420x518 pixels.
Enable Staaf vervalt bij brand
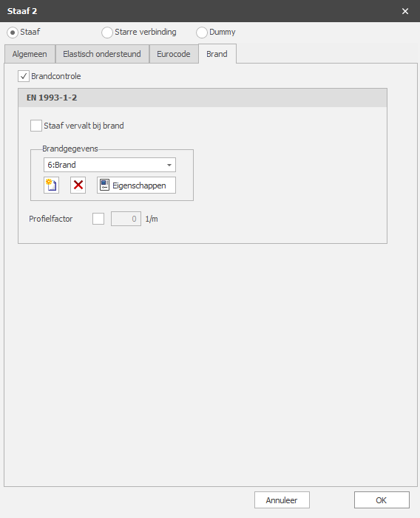(x=36, y=126)
